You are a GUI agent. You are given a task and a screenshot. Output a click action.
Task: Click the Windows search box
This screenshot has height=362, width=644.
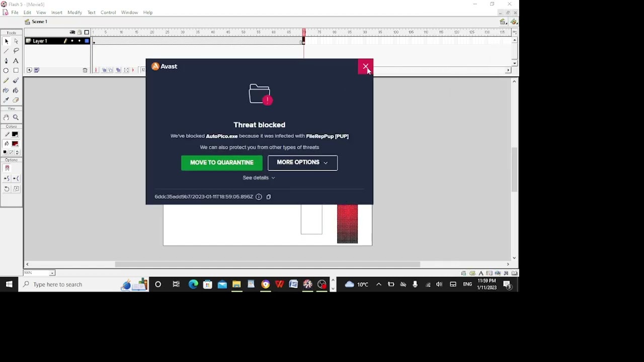tap(84, 285)
